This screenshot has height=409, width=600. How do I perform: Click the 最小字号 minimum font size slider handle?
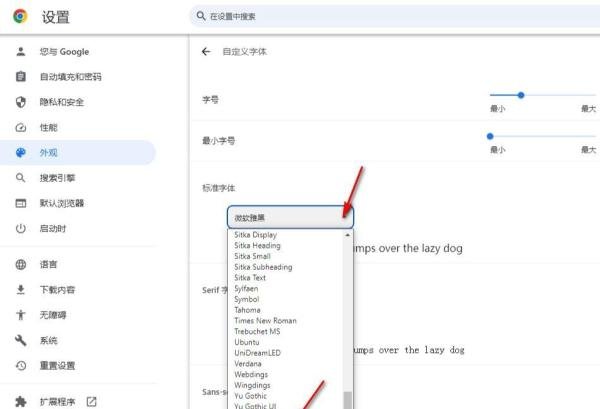click(490, 136)
